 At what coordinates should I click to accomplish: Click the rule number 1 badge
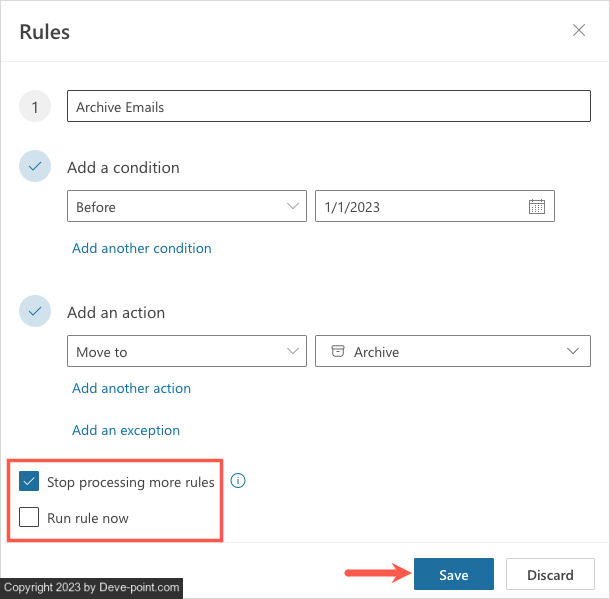34,107
